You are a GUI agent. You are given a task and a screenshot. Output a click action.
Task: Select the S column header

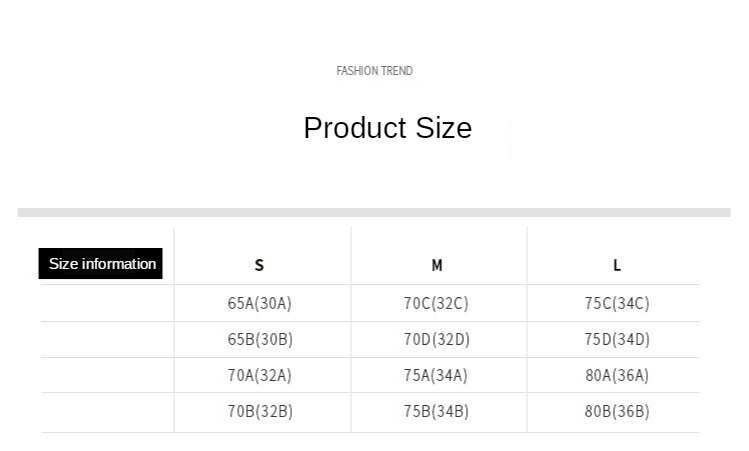click(259, 265)
